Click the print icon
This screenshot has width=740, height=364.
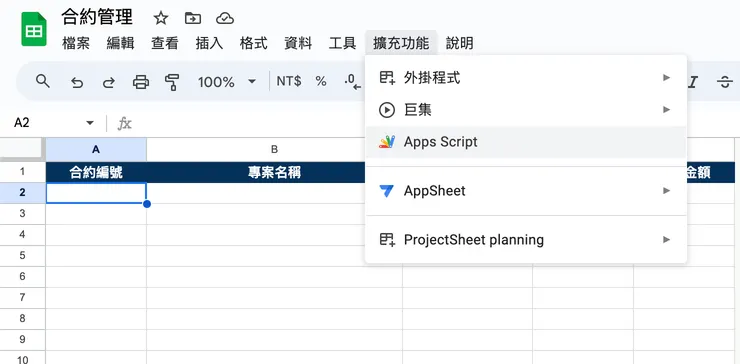(x=141, y=82)
